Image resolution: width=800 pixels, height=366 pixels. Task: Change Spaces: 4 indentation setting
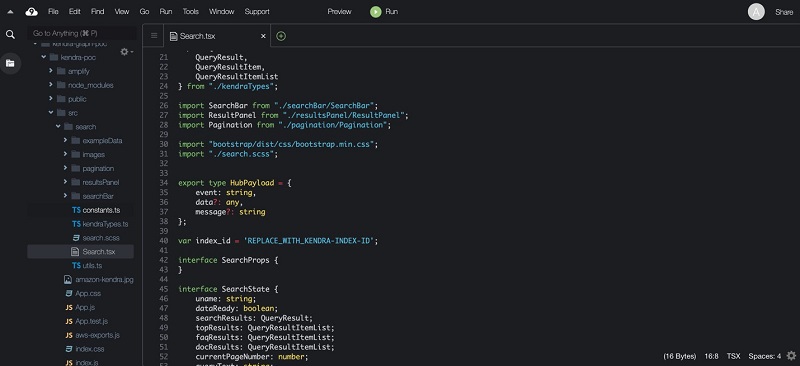point(764,356)
